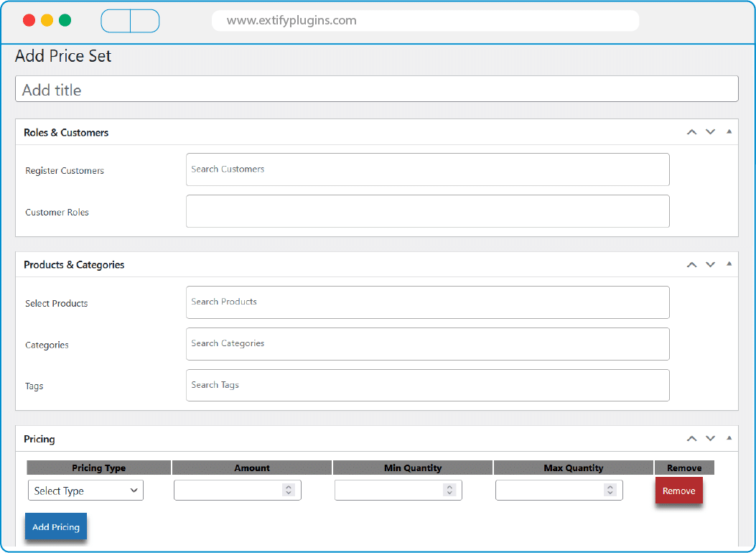
Task: Click the Search Customers field
Action: 427,169
